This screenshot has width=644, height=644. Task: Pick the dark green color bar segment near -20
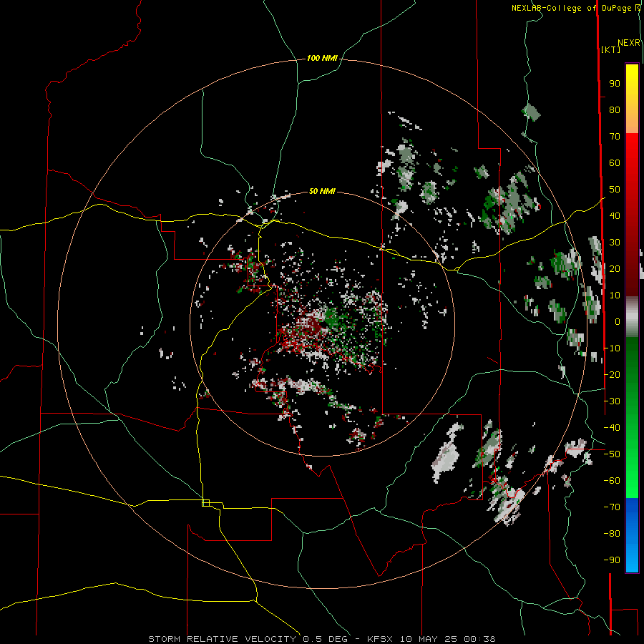point(632,370)
